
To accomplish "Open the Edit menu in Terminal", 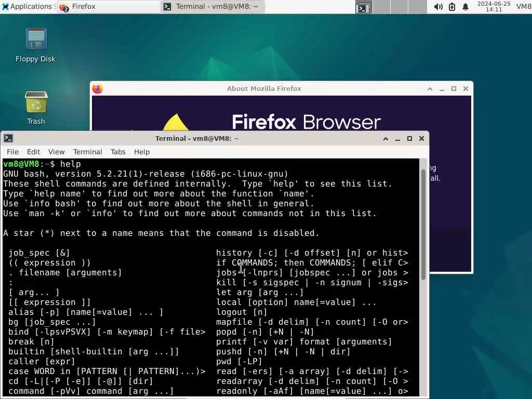I will click(x=33, y=152).
